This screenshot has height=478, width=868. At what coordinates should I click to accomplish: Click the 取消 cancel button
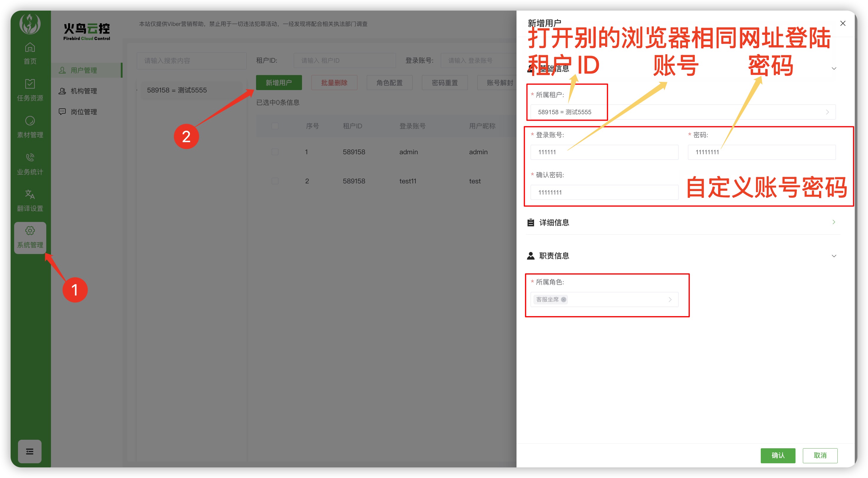(x=820, y=455)
